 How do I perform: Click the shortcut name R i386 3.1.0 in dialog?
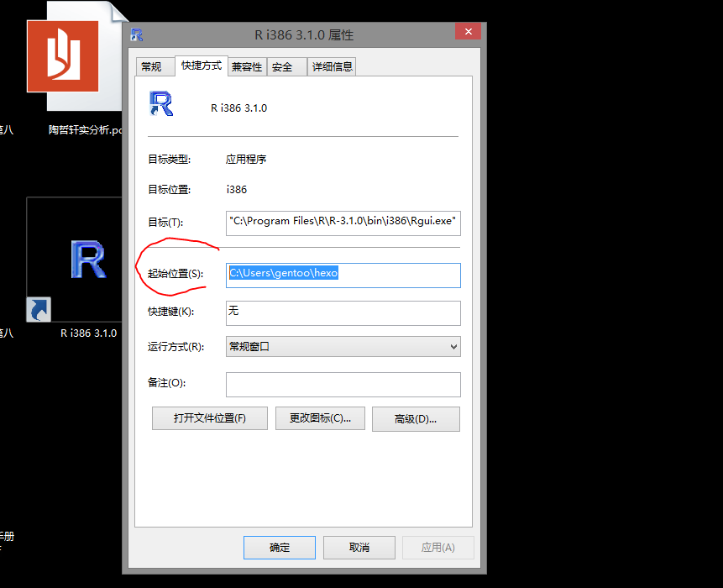238,108
